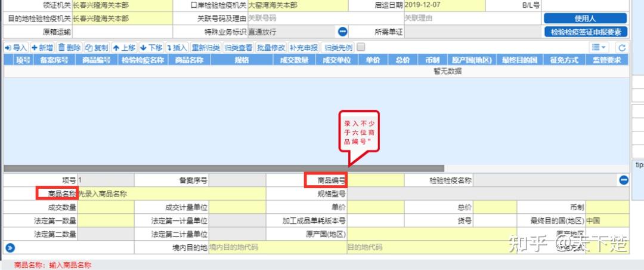Open ellipsis button next to 检验检疫名称

624,180
